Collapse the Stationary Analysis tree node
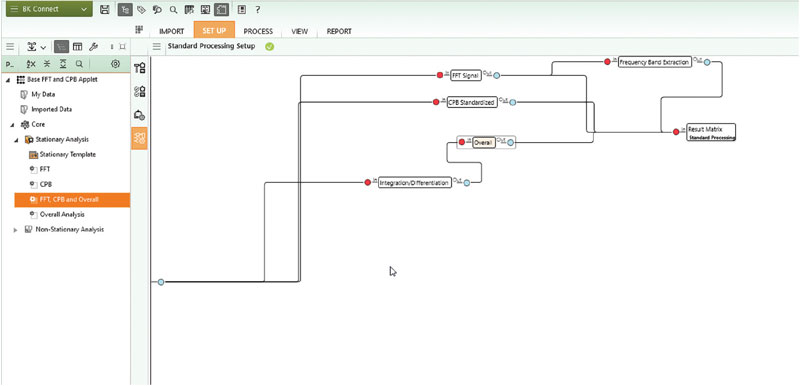The image size is (800, 386). (16, 140)
